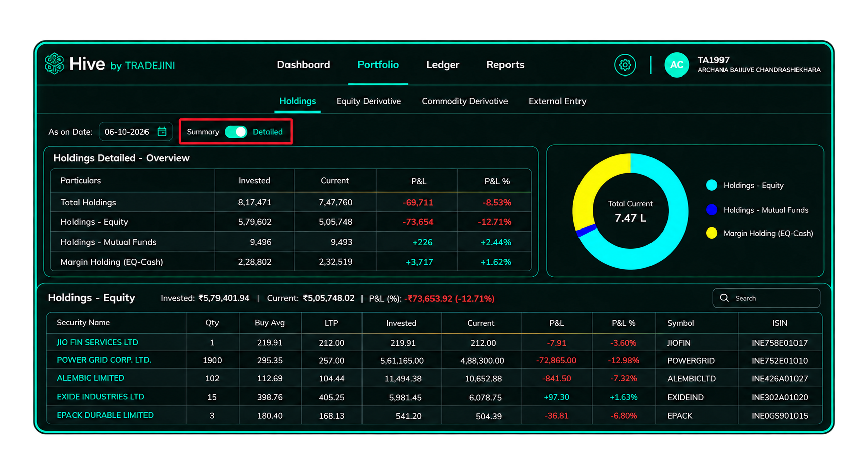Select the Holdings sub-tab
This screenshot has width=868, height=459.
point(298,101)
